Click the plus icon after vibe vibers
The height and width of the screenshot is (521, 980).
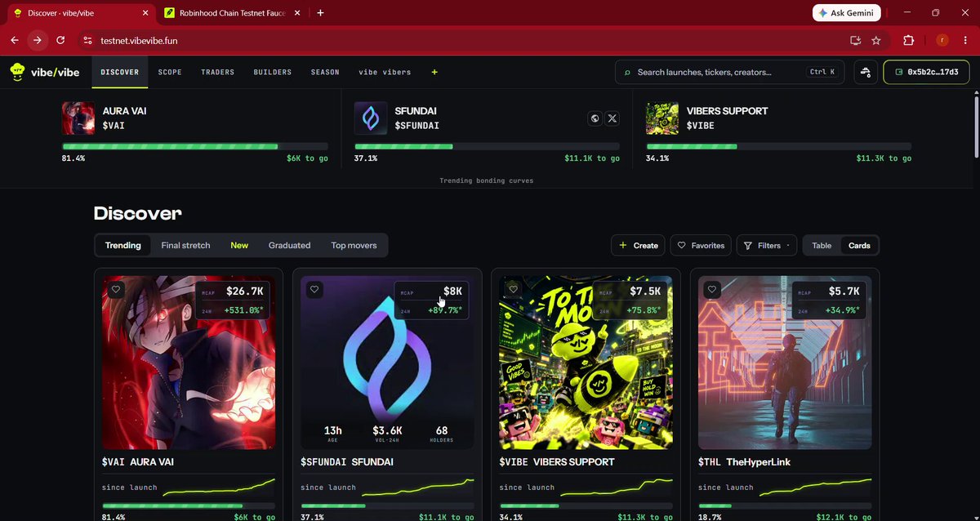pyautogui.click(x=434, y=72)
